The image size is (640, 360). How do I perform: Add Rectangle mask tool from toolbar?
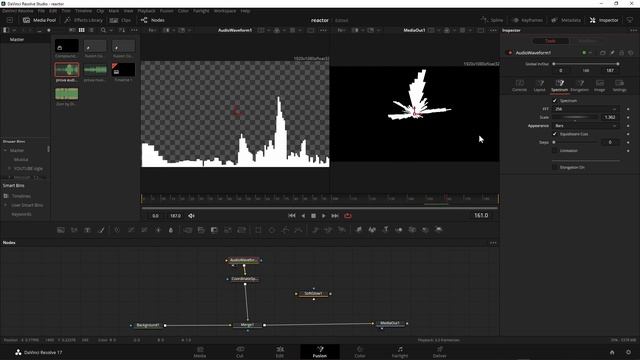click(x=258, y=230)
